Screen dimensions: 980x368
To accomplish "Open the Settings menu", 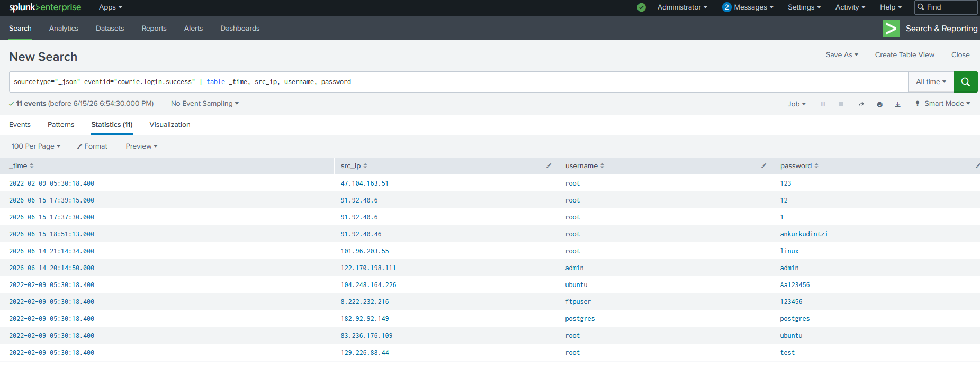I will pyautogui.click(x=804, y=7).
